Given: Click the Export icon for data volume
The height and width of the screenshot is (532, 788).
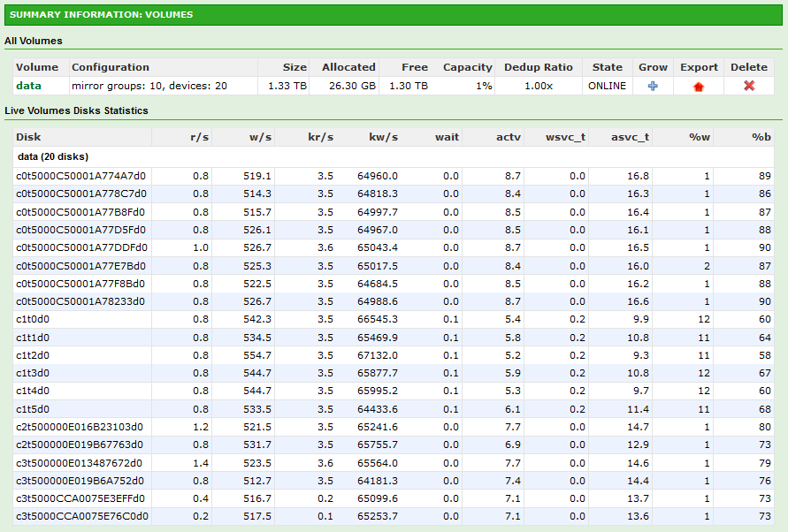Looking at the screenshot, I should [698, 87].
